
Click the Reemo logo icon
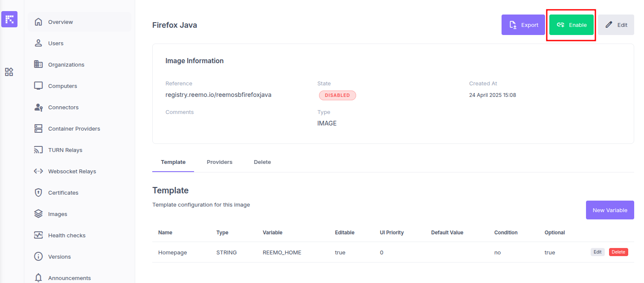(9, 19)
